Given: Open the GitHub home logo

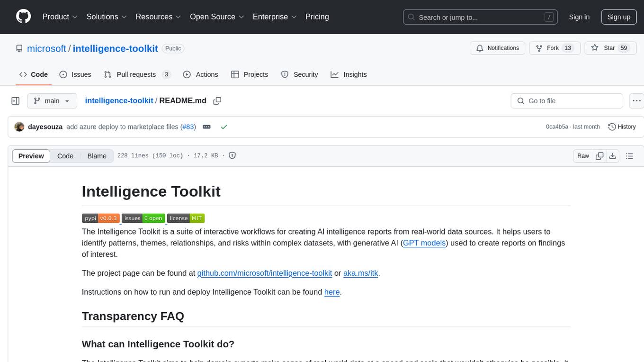Looking at the screenshot, I should [23, 17].
